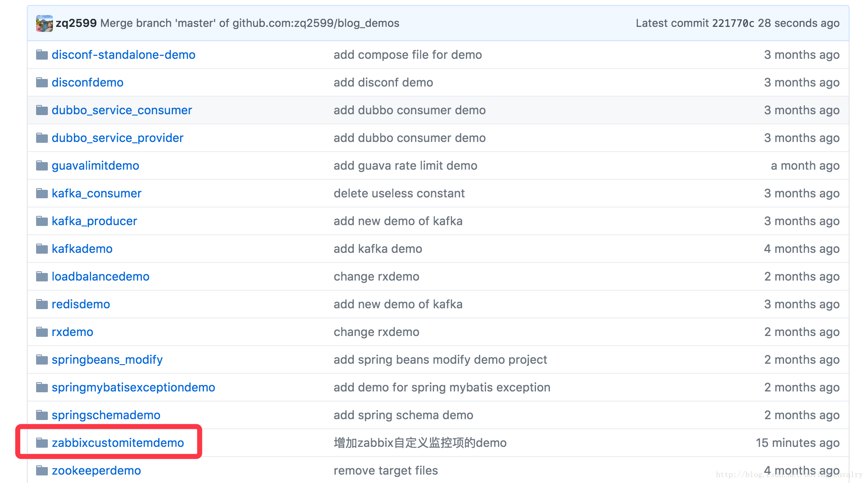The width and height of the screenshot is (868, 483).
Task: Open commit message 'add guava rate limit demo'
Action: [x=405, y=165]
